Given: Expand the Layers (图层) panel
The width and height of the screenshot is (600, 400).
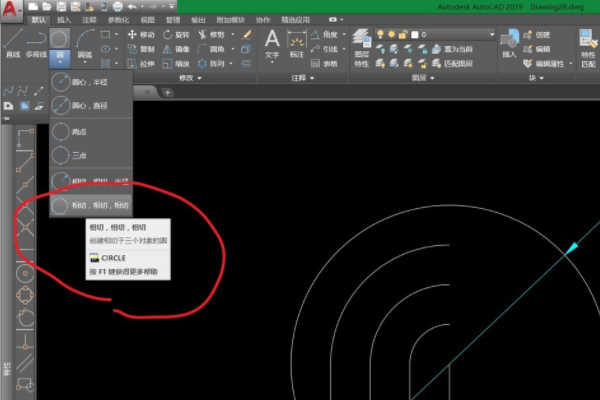Looking at the screenshot, I should click(x=423, y=78).
